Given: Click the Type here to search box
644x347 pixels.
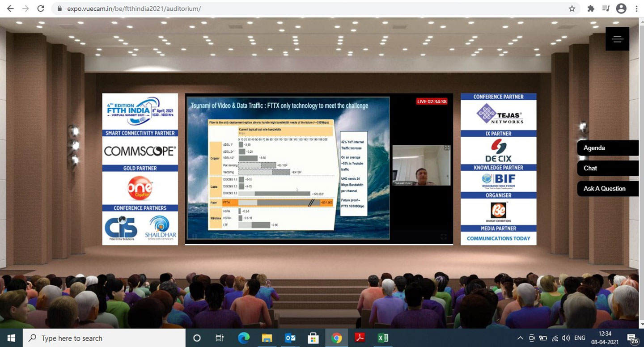Looking at the screenshot, I should [103, 338].
